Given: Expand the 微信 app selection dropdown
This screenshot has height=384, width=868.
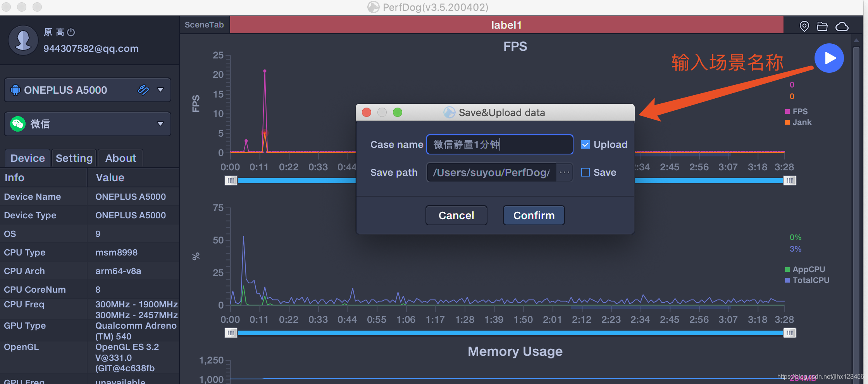Looking at the screenshot, I should [160, 124].
